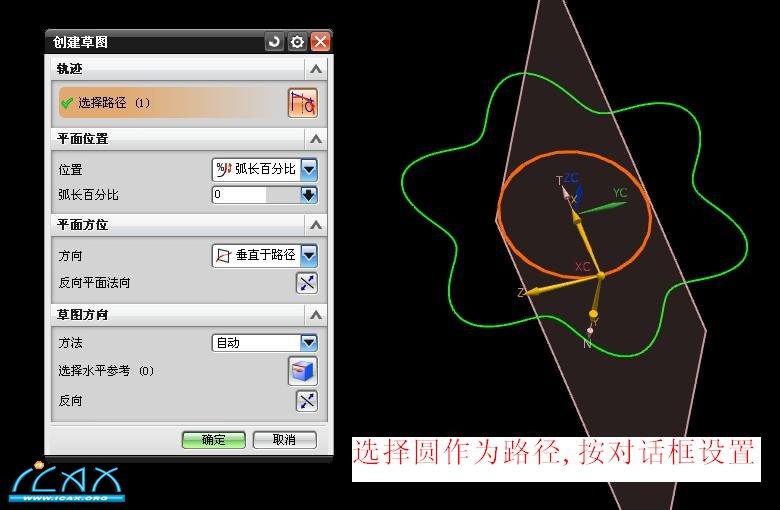Collapse the 平面位置 section
This screenshot has height=510, width=780.
pyautogui.click(x=315, y=139)
